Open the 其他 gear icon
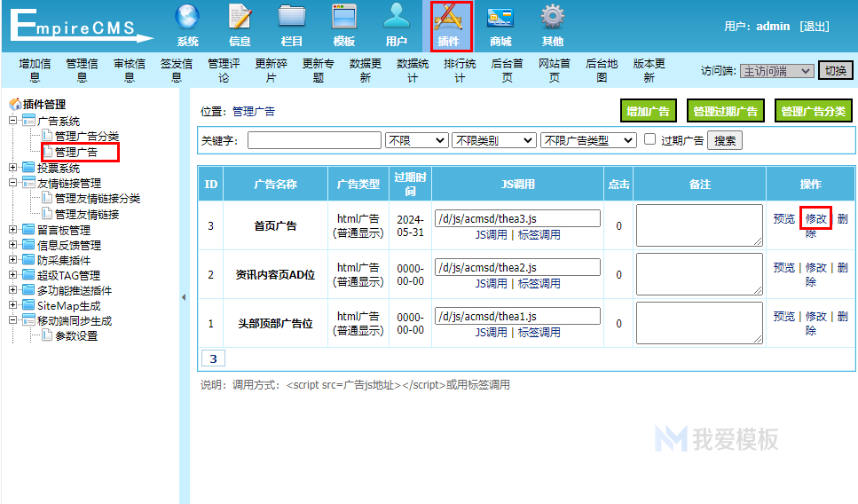This screenshot has width=858, height=504. 553,17
